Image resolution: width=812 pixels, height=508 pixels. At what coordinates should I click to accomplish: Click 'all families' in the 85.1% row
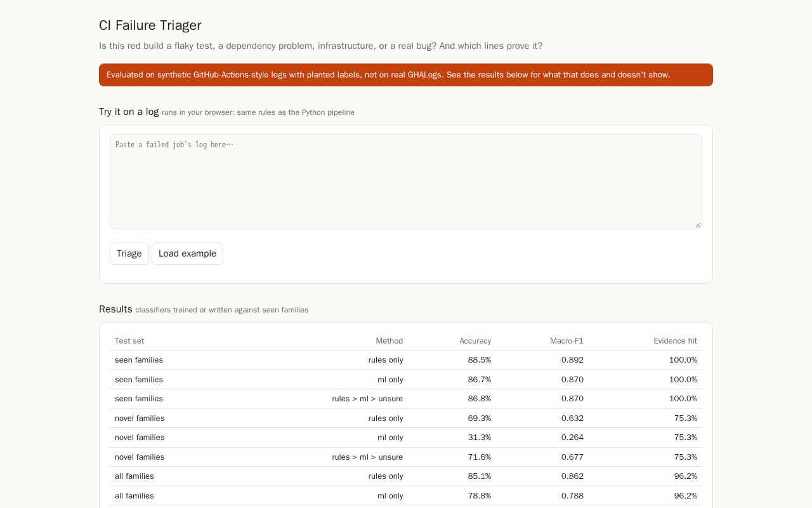tap(134, 476)
